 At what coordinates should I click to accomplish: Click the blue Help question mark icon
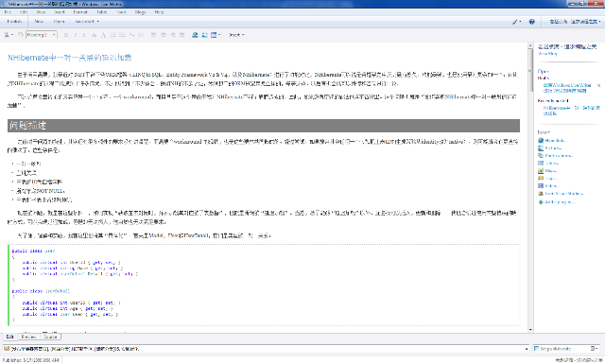click(531, 22)
